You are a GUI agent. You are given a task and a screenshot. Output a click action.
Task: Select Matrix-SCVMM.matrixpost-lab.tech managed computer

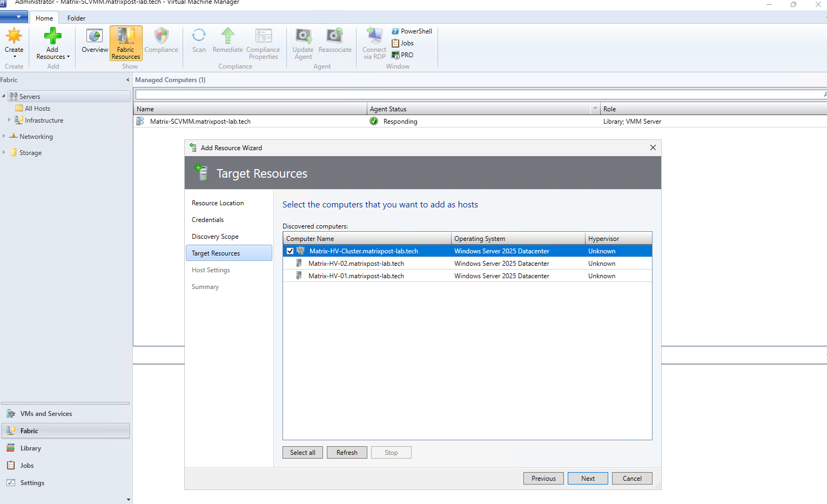[x=480, y=122]
